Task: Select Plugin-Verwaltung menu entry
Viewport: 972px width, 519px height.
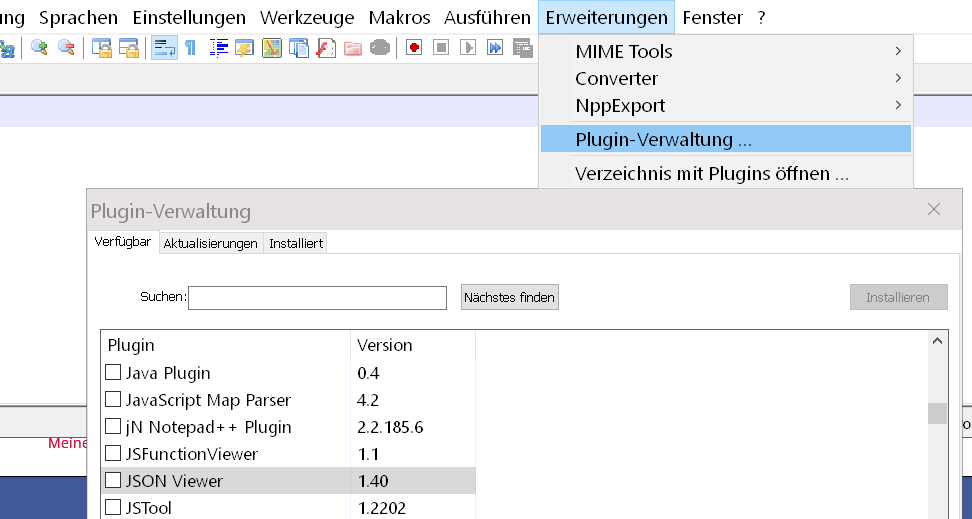Action: pyautogui.click(x=726, y=139)
